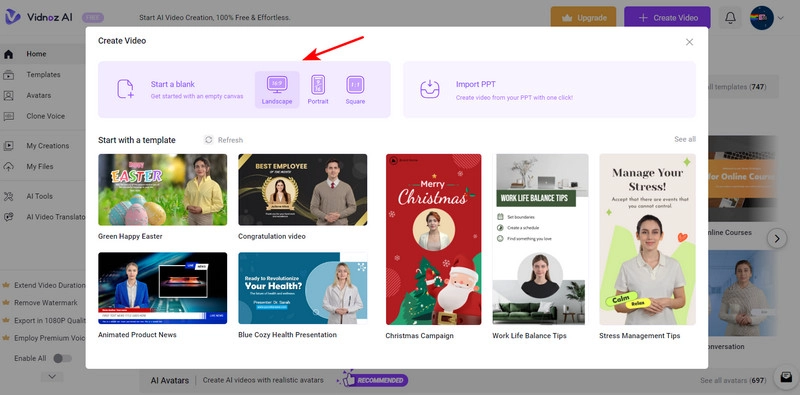
Task: Click the Import PPT inbox icon
Action: [430, 89]
